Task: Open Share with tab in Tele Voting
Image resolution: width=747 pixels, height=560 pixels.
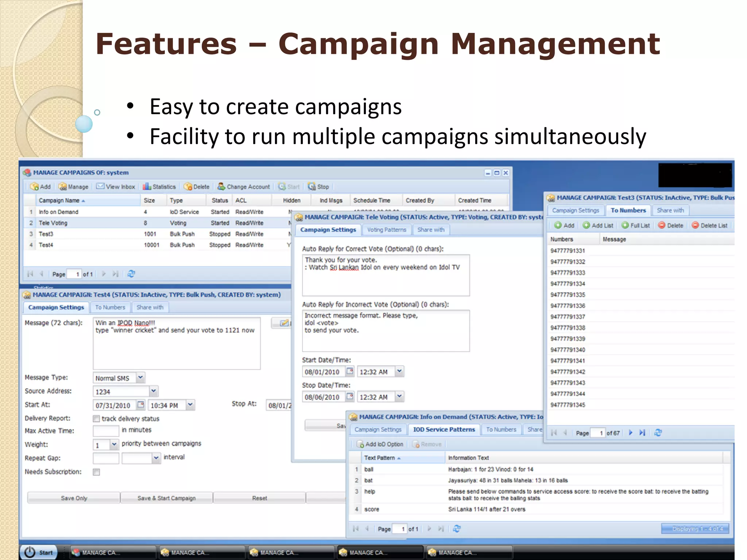Action: click(431, 230)
